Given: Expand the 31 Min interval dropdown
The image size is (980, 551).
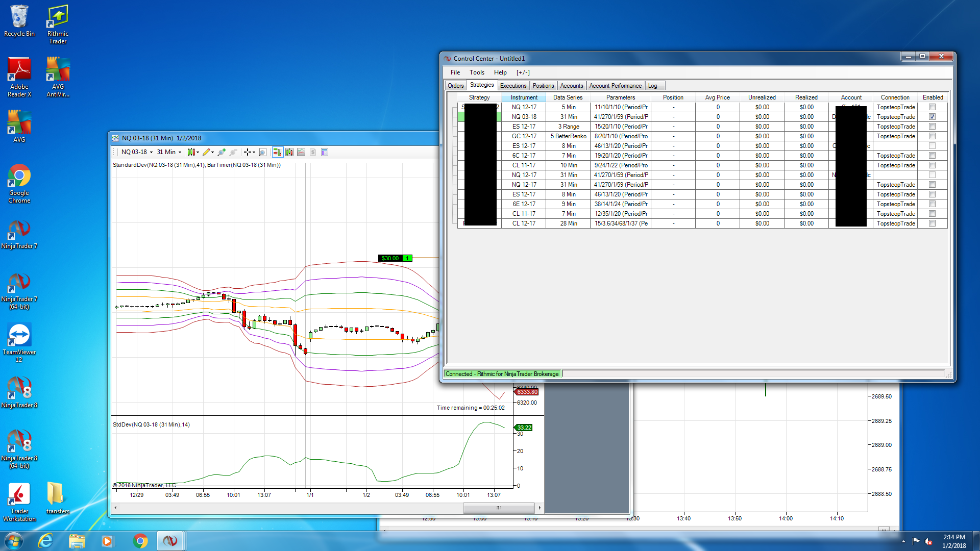Looking at the screenshot, I should [180, 152].
